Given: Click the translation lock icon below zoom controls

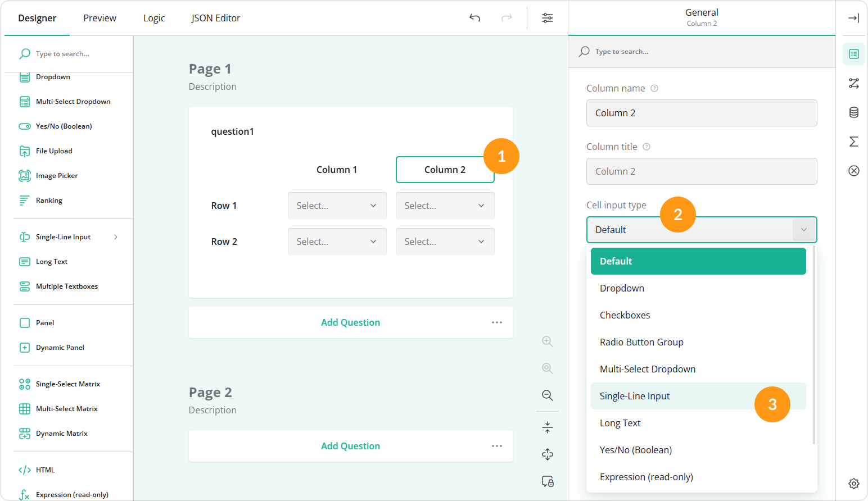Looking at the screenshot, I should [x=547, y=481].
